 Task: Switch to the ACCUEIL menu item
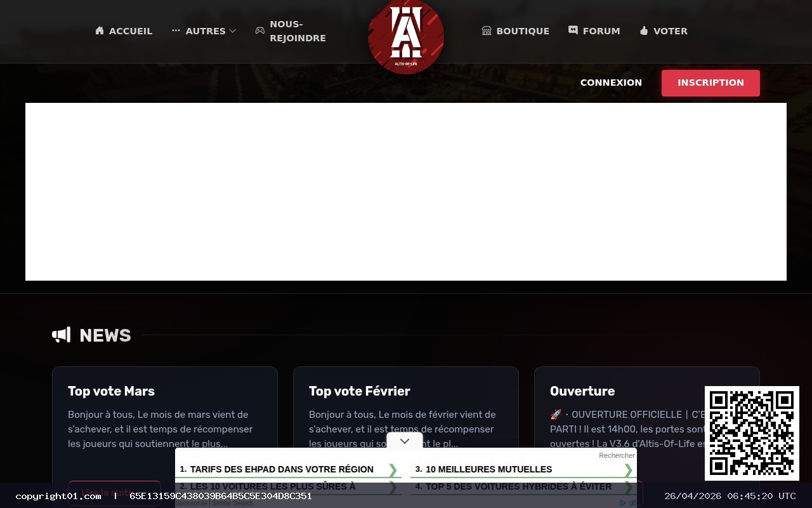130,30
